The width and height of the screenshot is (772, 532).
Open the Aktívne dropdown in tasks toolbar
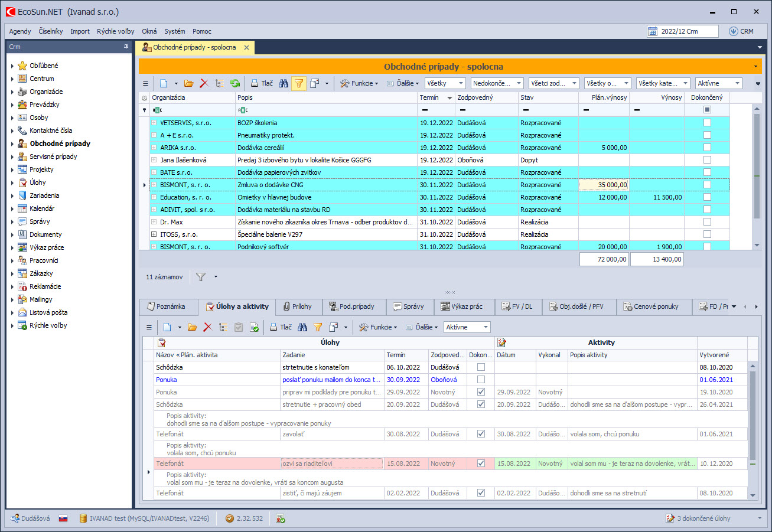(467, 327)
